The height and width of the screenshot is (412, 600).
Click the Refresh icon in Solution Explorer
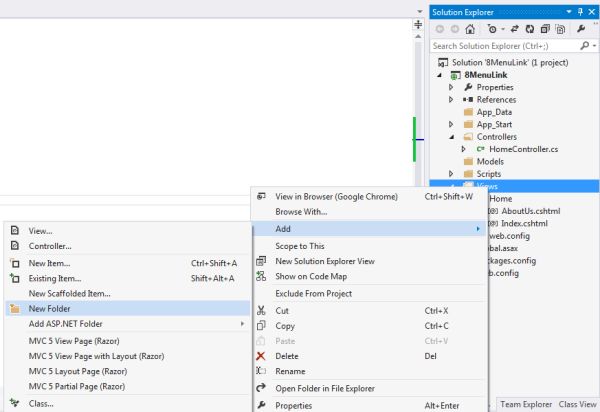(530, 29)
